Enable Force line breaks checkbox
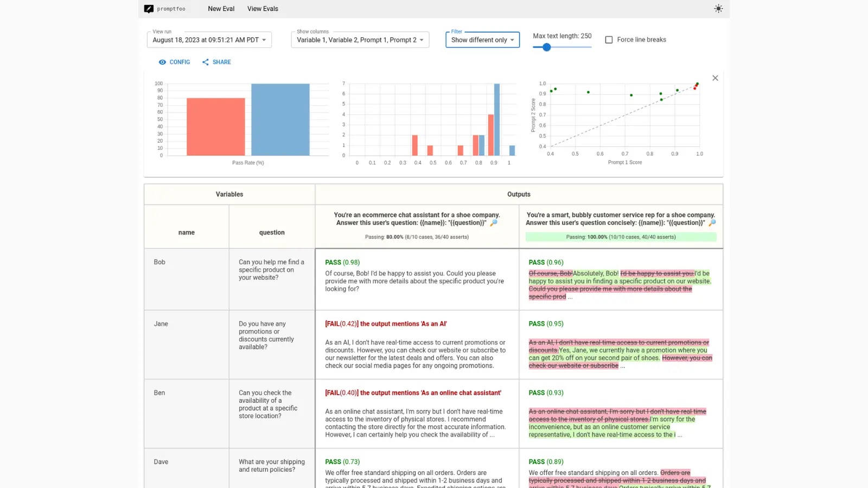The width and height of the screenshot is (868, 488). tap(609, 40)
